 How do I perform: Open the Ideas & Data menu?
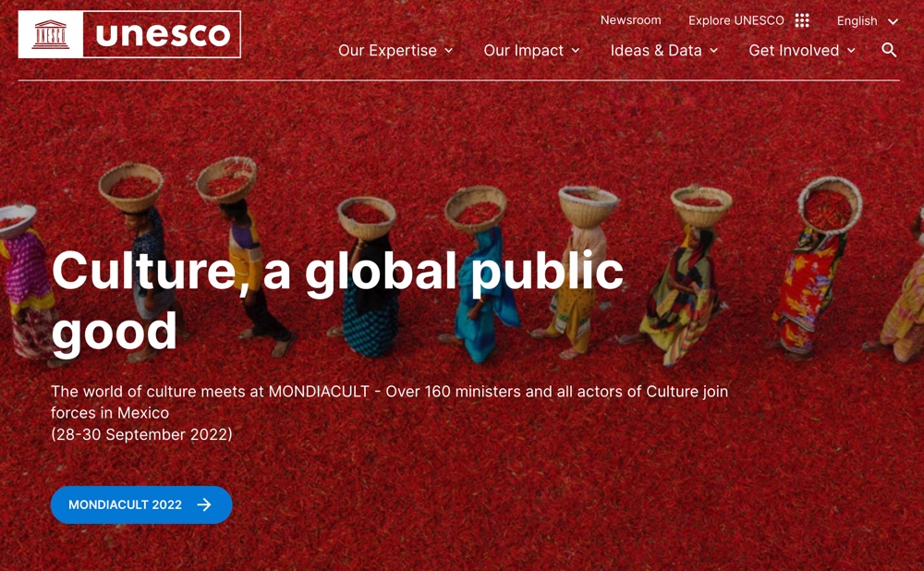(x=664, y=51)
